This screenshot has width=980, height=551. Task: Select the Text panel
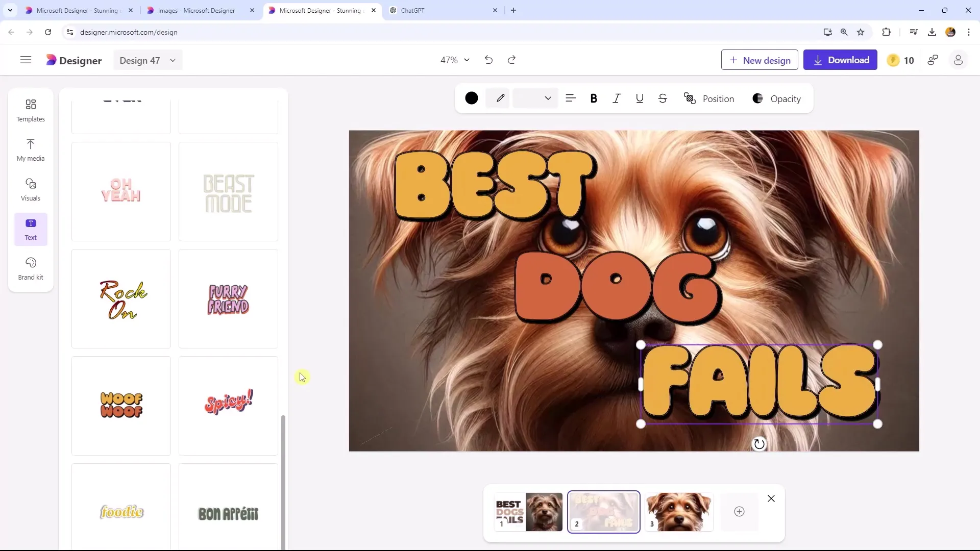(x=31, y=229)
